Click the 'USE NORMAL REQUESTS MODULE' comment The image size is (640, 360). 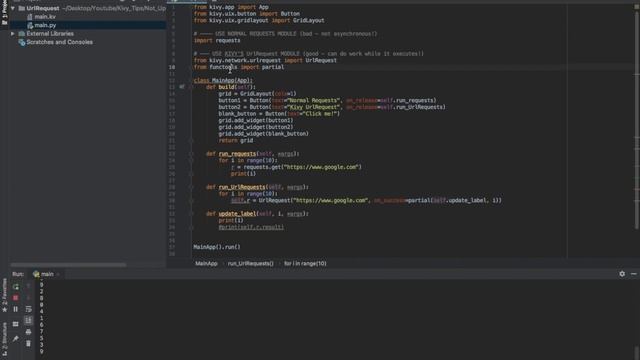(x=285, y=34)
